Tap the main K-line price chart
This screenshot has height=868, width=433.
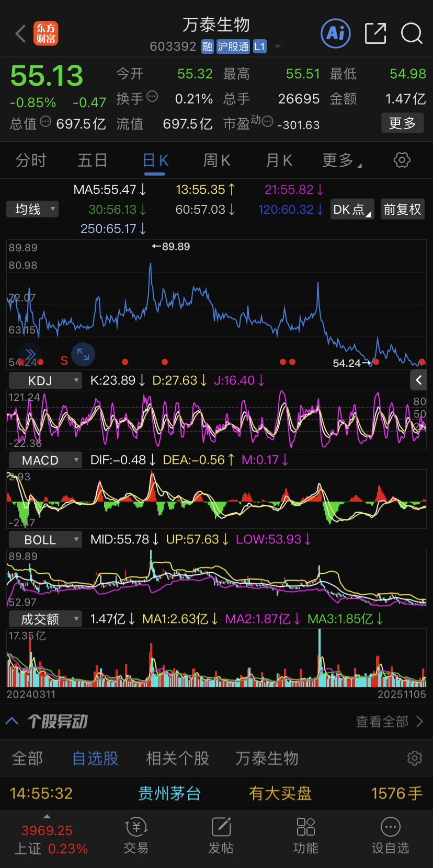(x=216, y=304)
